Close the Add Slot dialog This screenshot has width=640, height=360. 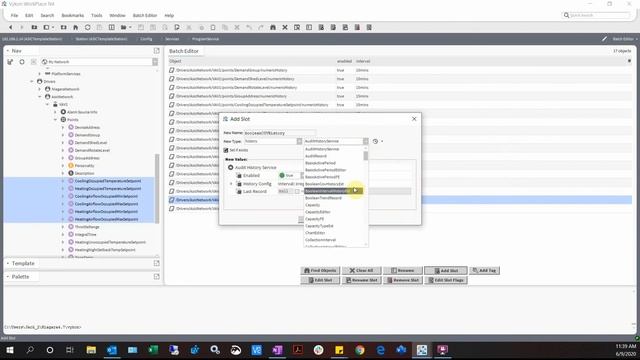414,119
